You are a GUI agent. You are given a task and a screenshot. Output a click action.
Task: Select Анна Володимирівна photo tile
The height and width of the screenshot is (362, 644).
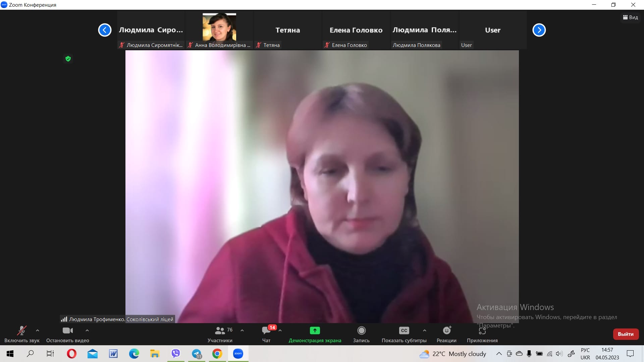tap(219, 30)
